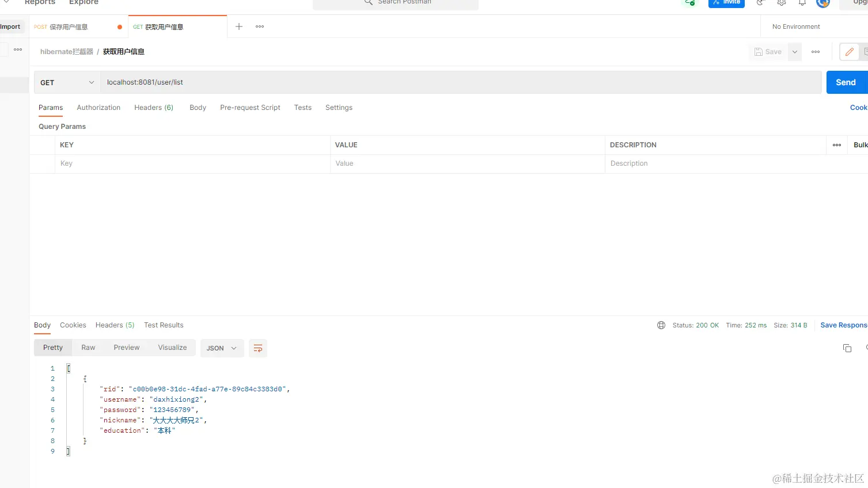
Task: Click Save Response link
Action: tap(844, 325)
